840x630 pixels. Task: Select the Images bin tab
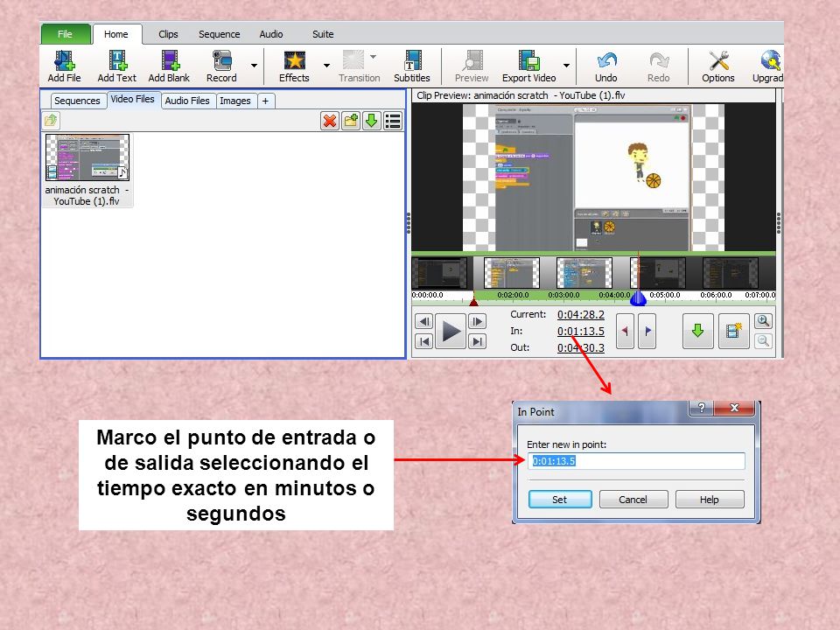(x=235, y=101)
